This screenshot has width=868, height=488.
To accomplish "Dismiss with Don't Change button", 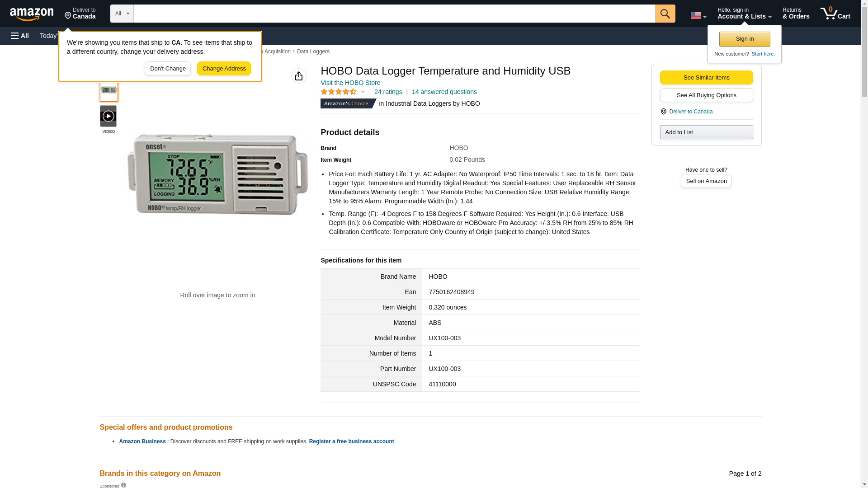I will coord(168,69).
